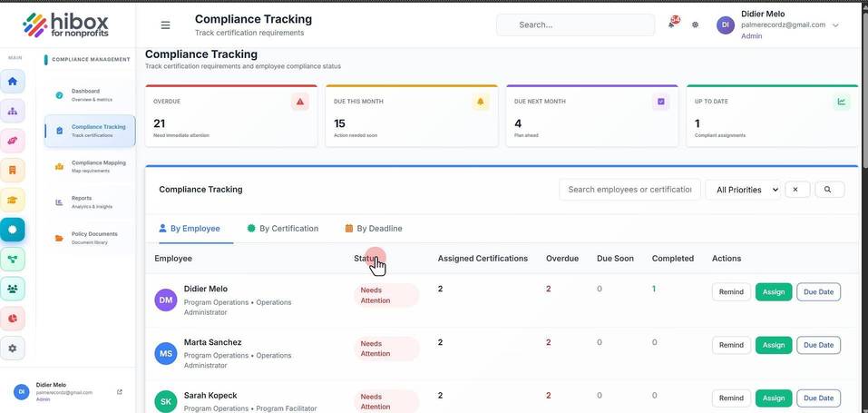Click the Due Next Month checkbox icon
The image size is (868, 413).
coord(661,102)
